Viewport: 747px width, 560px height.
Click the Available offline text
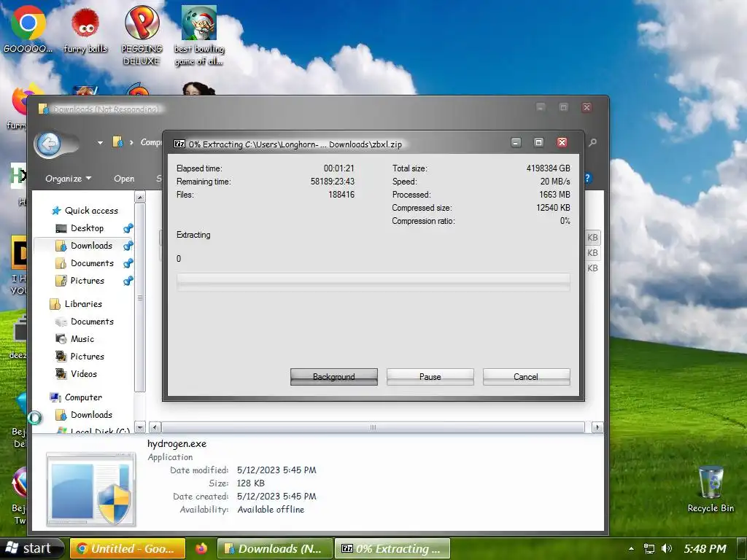tap(271, 510)
